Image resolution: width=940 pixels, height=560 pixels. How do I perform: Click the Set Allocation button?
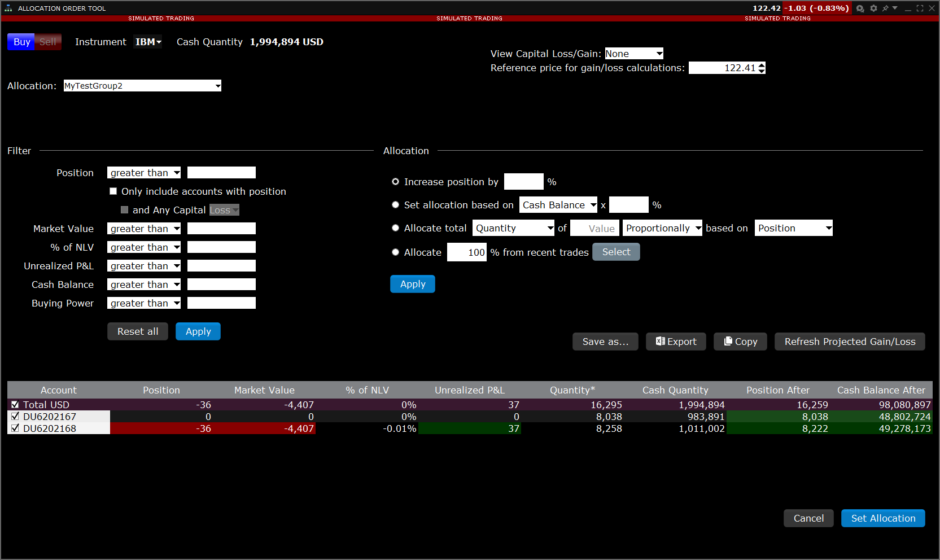coord(883,518)
